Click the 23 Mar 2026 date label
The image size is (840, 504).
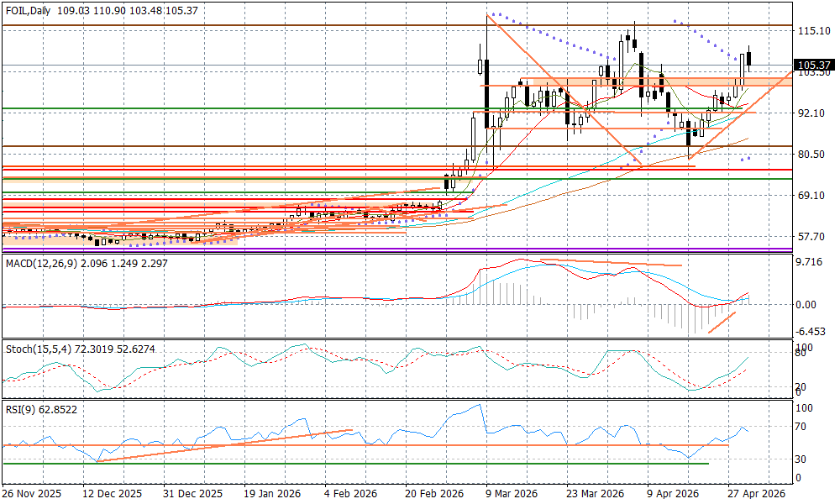point(594,494)
